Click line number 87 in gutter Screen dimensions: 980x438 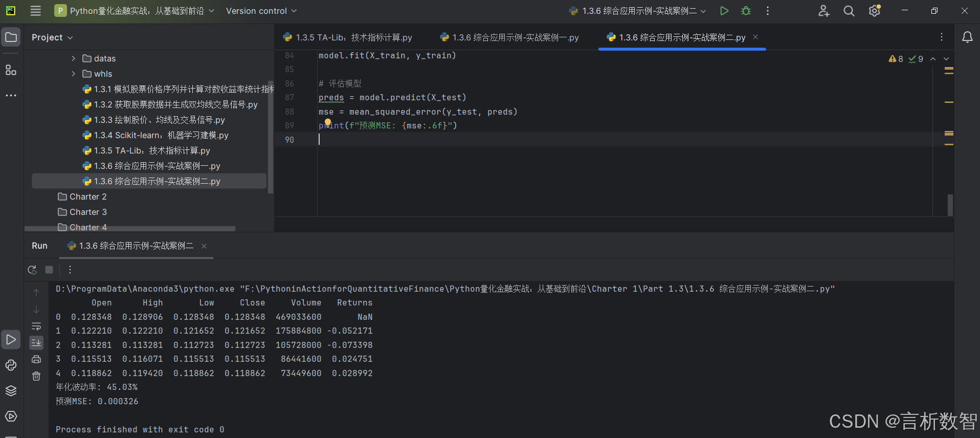(x=289, y=97)
